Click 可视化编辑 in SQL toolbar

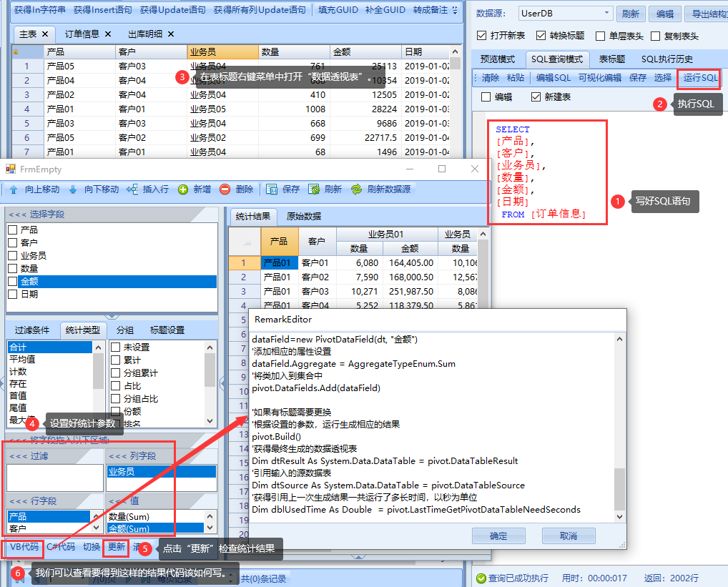point(600,77)
